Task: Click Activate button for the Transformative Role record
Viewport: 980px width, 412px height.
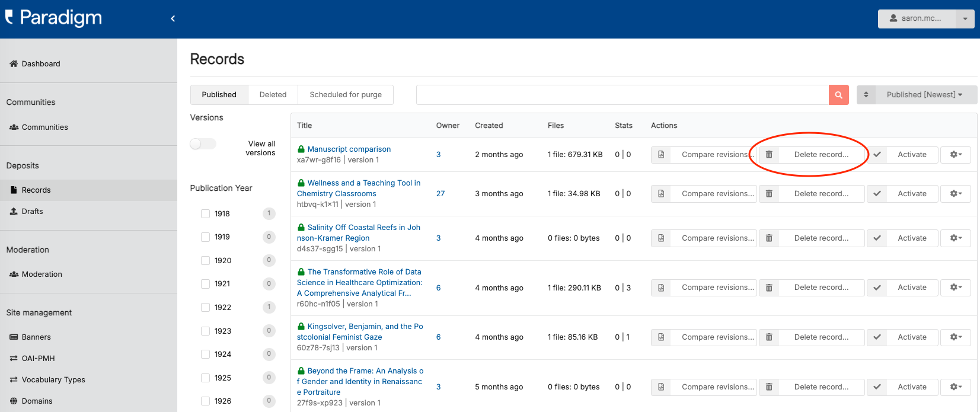Action: click(x=911, y=288)
